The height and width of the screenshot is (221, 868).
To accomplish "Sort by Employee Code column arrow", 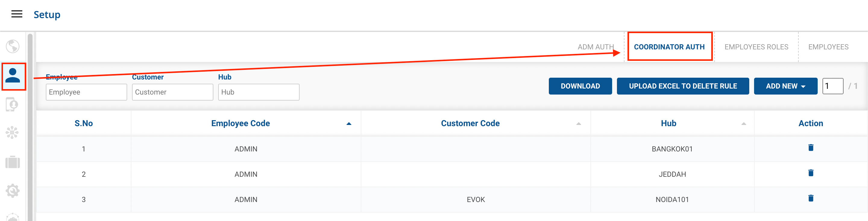I will pyautogui.click(x=349, y=124).
